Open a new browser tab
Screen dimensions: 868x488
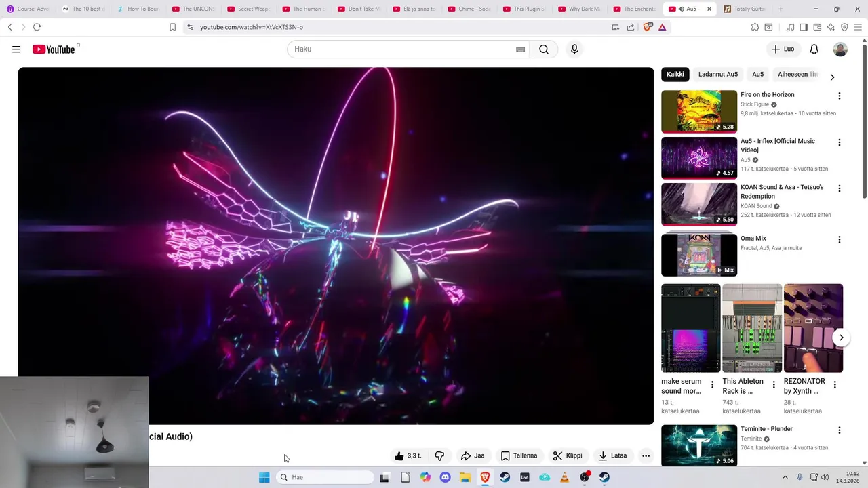pos(781,9)
